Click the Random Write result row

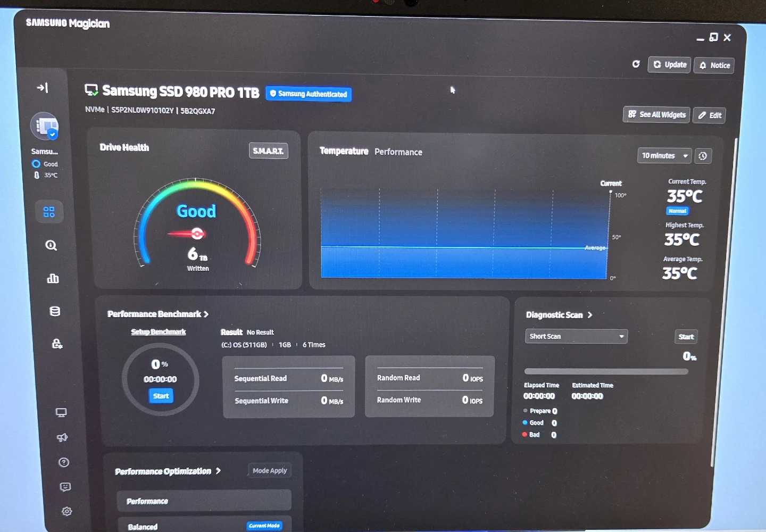pyautogui.click(x=430, y=400)
